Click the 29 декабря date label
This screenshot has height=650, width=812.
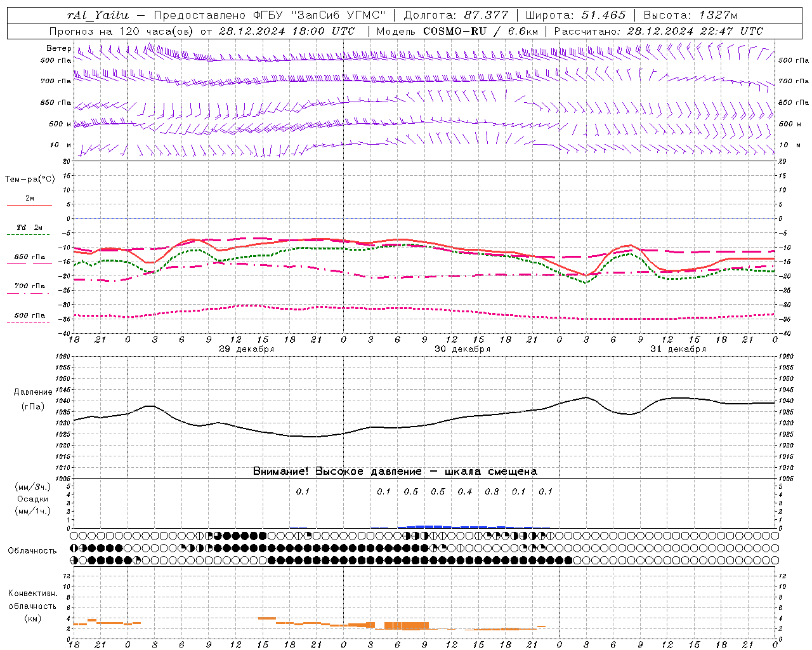247,349
